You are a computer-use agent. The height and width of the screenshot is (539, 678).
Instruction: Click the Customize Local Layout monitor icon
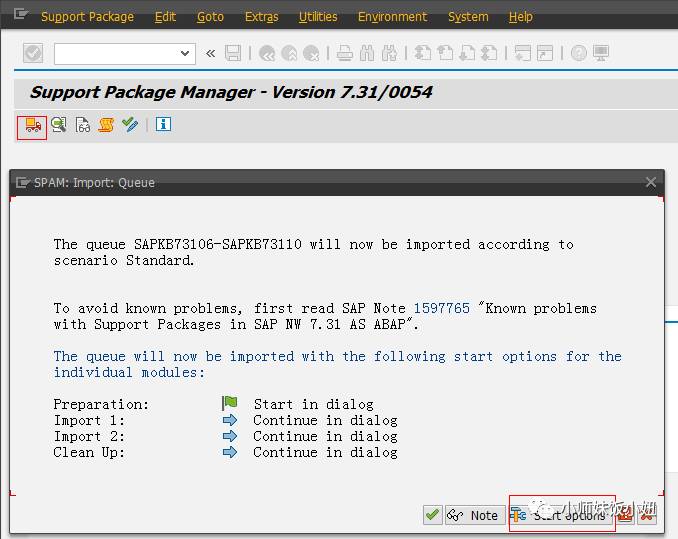[601, 54]
